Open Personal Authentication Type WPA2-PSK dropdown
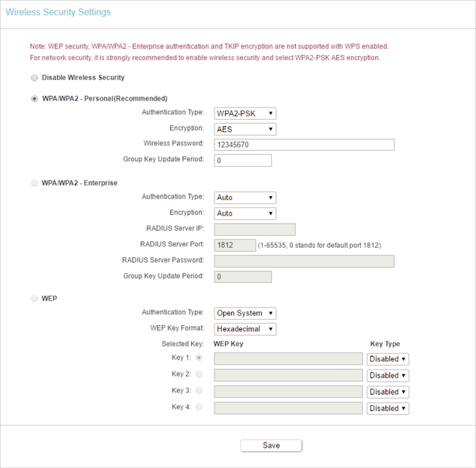The height and width of the screenshot is (468, 476). [x=245, y=114]
